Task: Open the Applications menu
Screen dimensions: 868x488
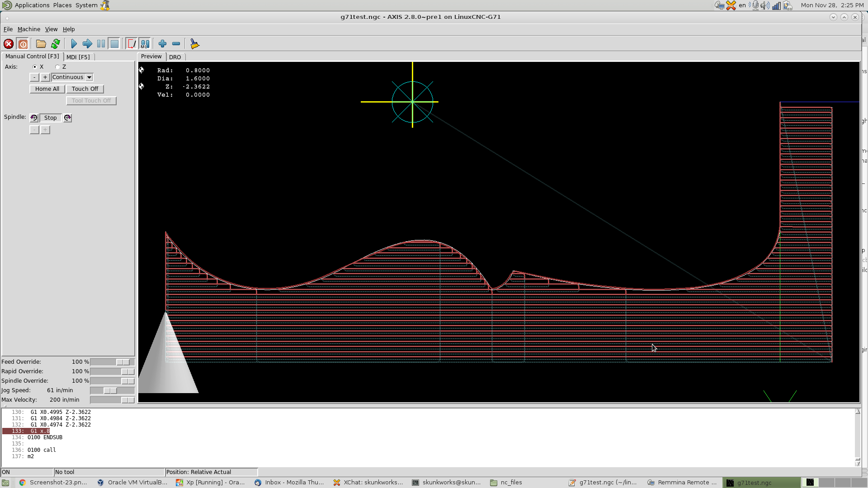Action: click(32, 5)
